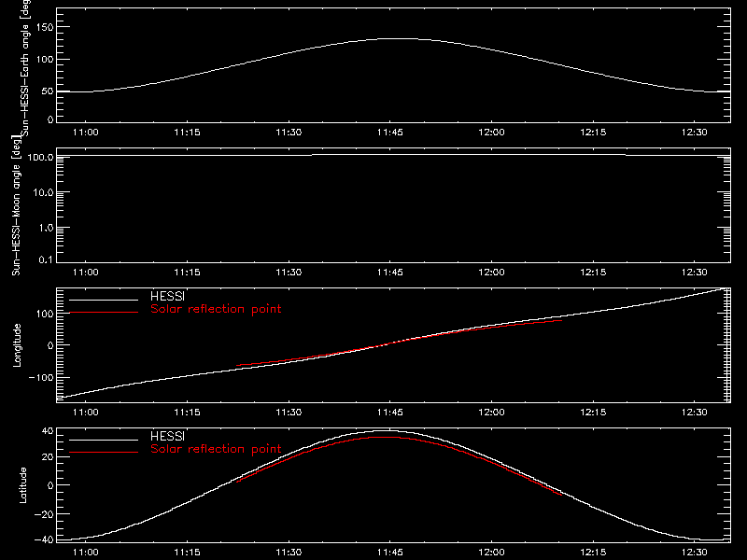This screenshot has width=747, height=560.
Task: Click 11:30 time label under Longitude plot
Action: tap(289, 412)
